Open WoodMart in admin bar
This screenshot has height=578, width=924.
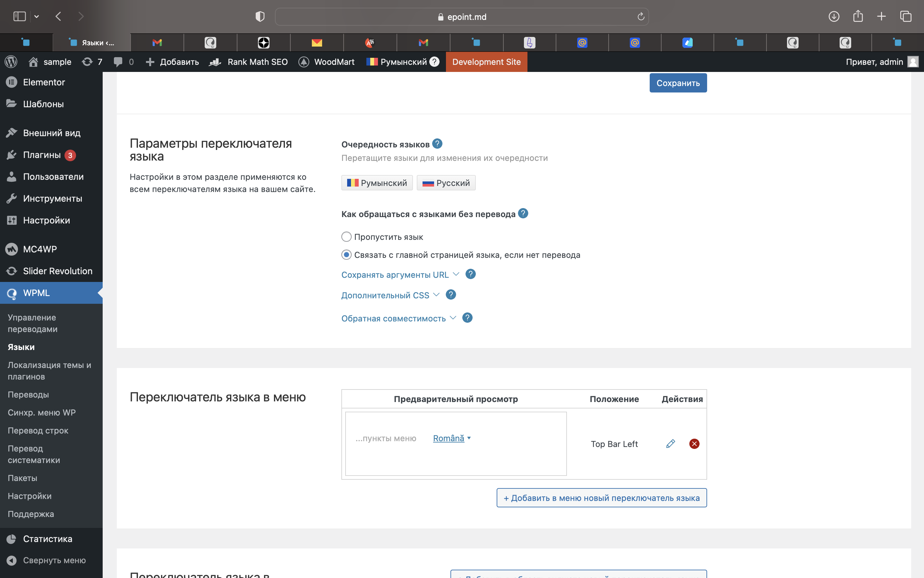327,62
